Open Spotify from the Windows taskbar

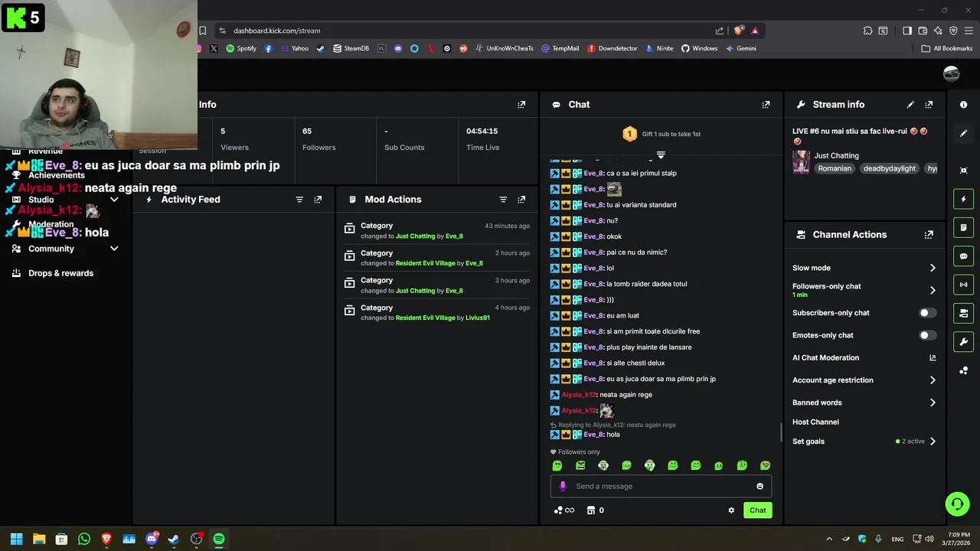click(x=219, y=539)
